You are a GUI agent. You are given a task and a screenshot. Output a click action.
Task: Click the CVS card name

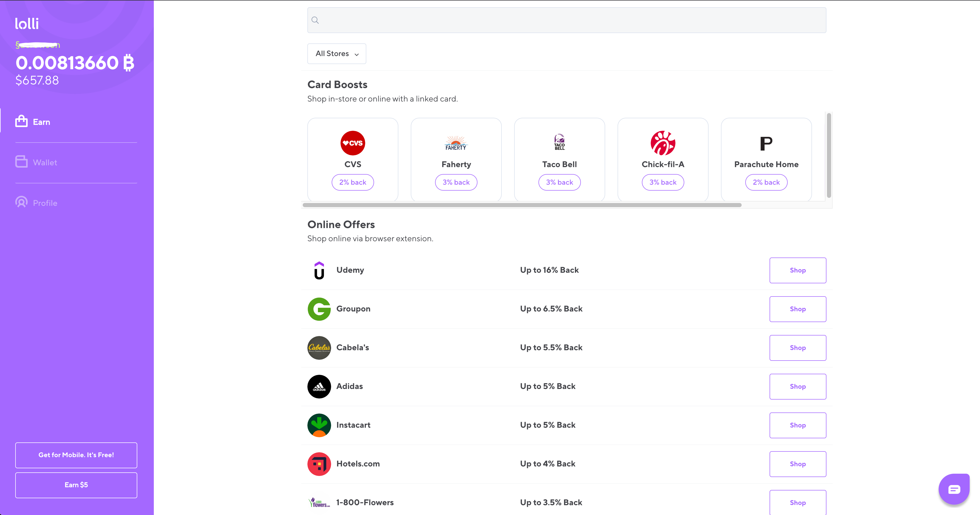click(x=353, y=165)
